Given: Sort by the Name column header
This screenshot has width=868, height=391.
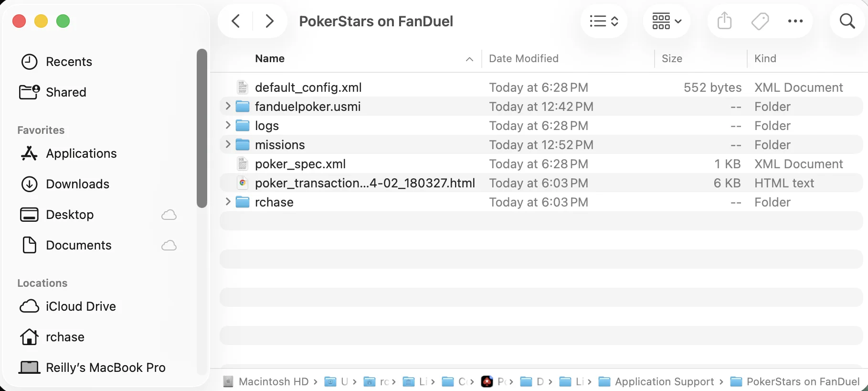Looking at the screenshot, I should pyautogui.click(x=270, y=58).
